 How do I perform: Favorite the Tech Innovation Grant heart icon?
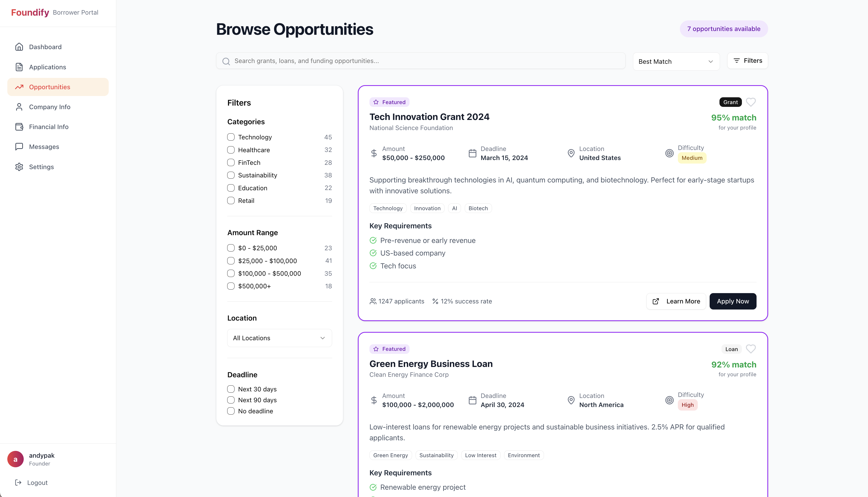coord(750,102)
